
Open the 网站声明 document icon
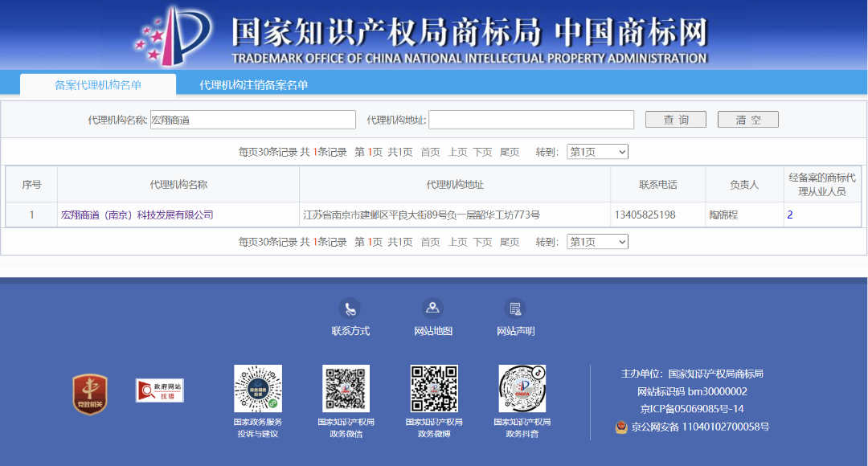point(515,309)
